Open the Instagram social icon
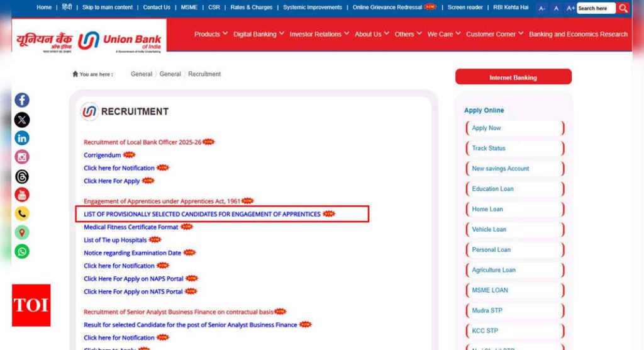This screenshot has height=350, width=644. (22, 157)
